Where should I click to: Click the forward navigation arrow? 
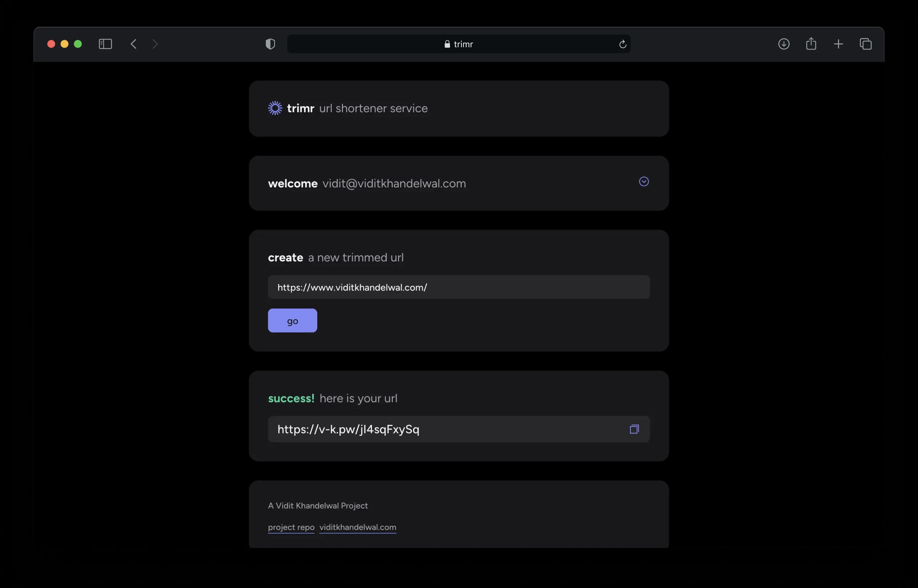(x=155, y=44)
